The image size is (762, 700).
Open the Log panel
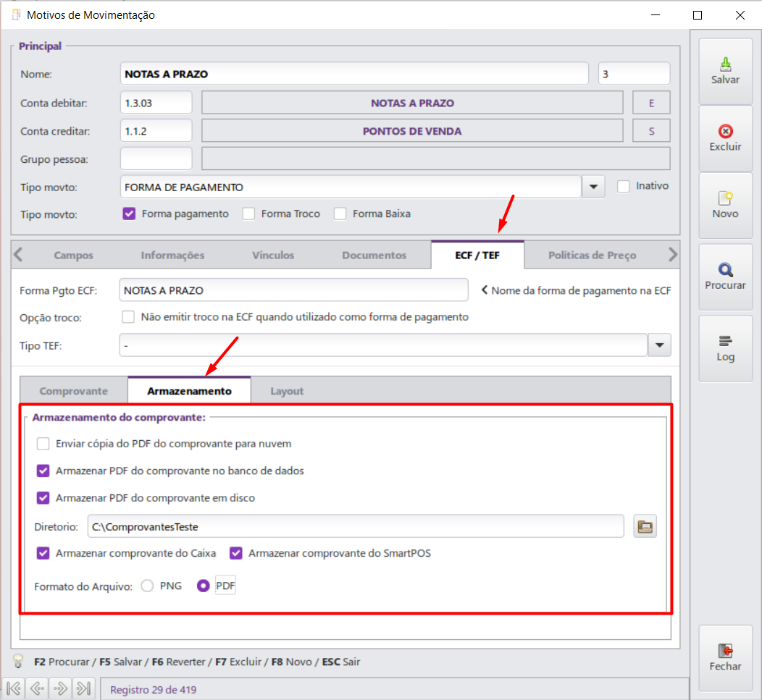click(725, 348)
